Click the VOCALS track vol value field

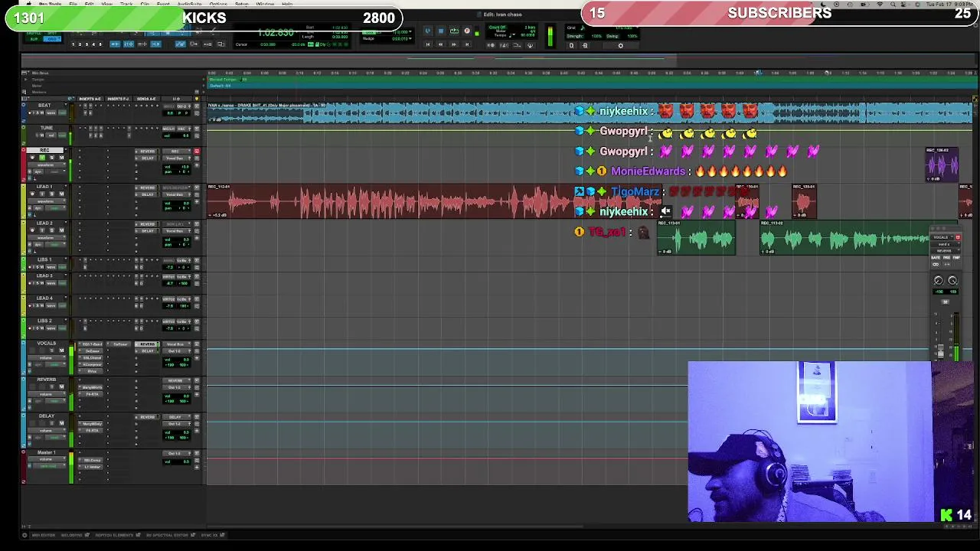(x=177, y=360)
